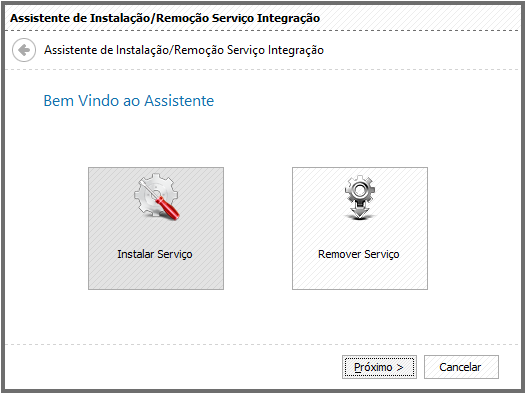Screen dimensions: 526x394
Task: Click the underlined P in Próximo
Action: pos(358,367)
